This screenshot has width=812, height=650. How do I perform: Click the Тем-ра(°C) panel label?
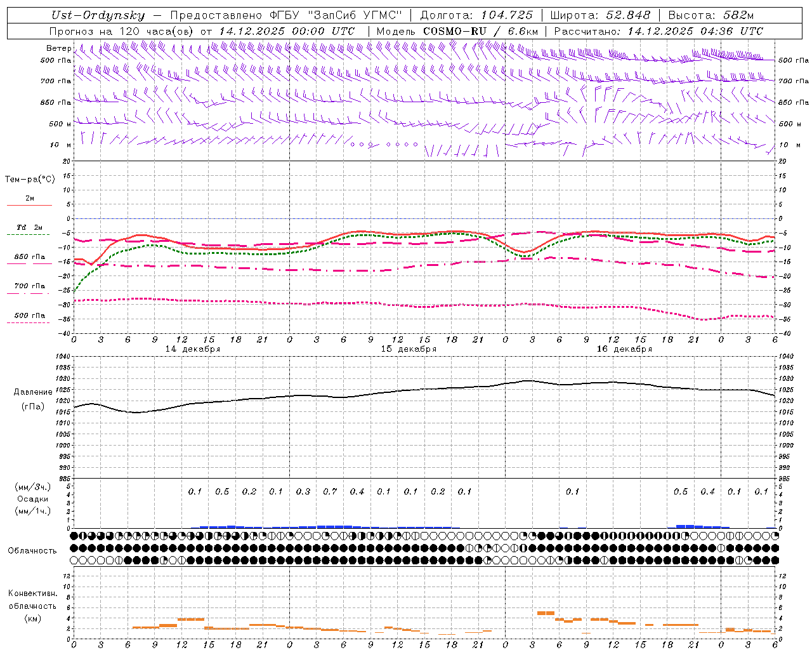point(30,180)
